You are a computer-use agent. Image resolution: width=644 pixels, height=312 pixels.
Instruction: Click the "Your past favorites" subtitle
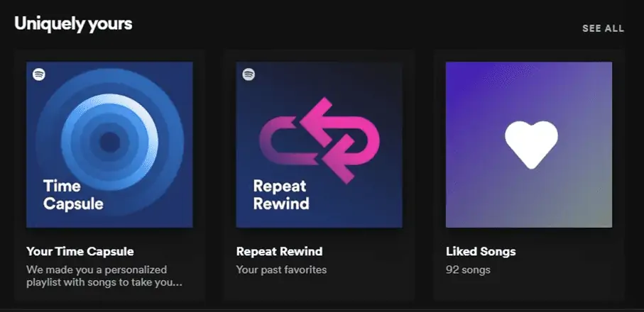point(281,269)
